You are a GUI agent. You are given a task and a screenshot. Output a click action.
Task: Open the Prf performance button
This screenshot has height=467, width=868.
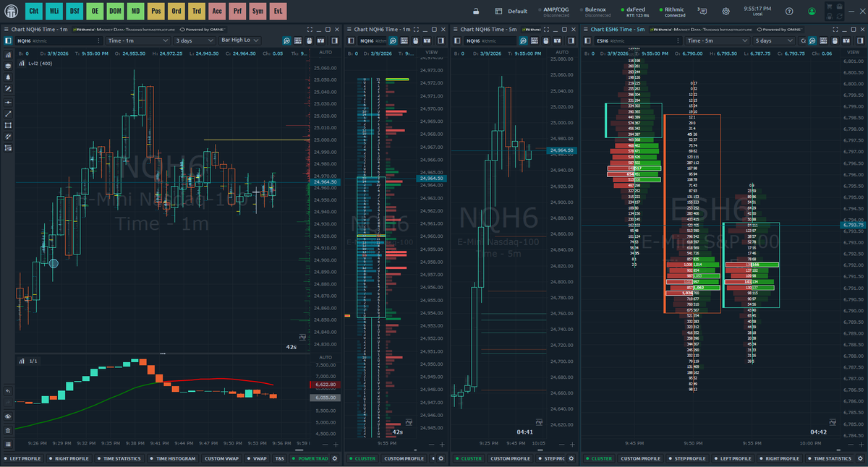point(237,12)
